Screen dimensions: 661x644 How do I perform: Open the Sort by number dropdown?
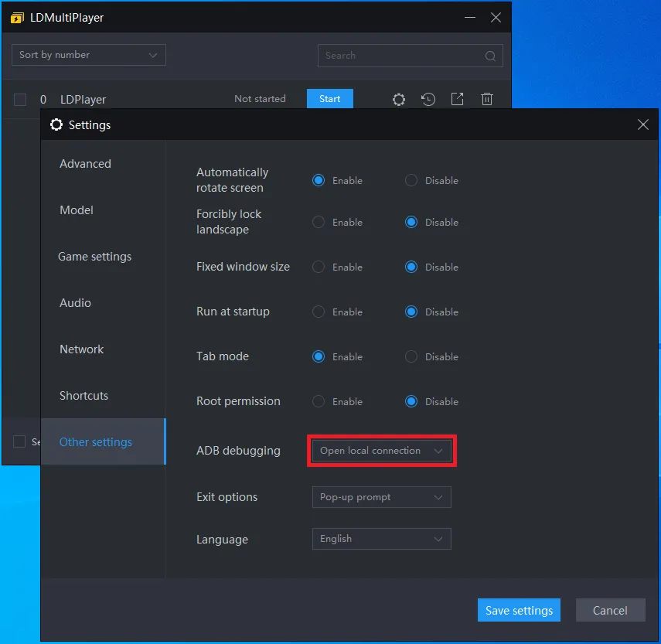pos(89,55)
